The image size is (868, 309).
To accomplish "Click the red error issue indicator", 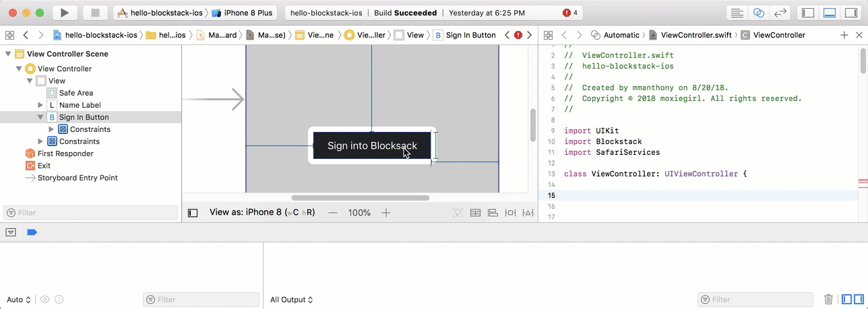I will point(569,13).
